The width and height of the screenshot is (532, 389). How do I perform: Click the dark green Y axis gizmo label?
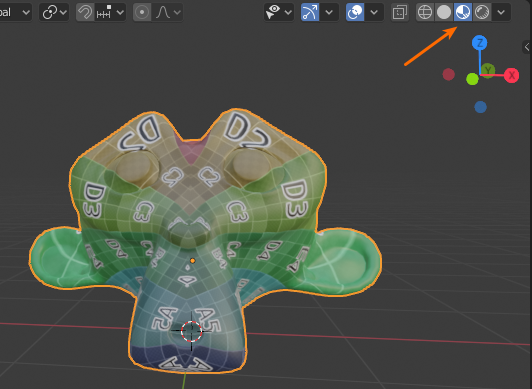pyautogui.click(x=488, y=71)
